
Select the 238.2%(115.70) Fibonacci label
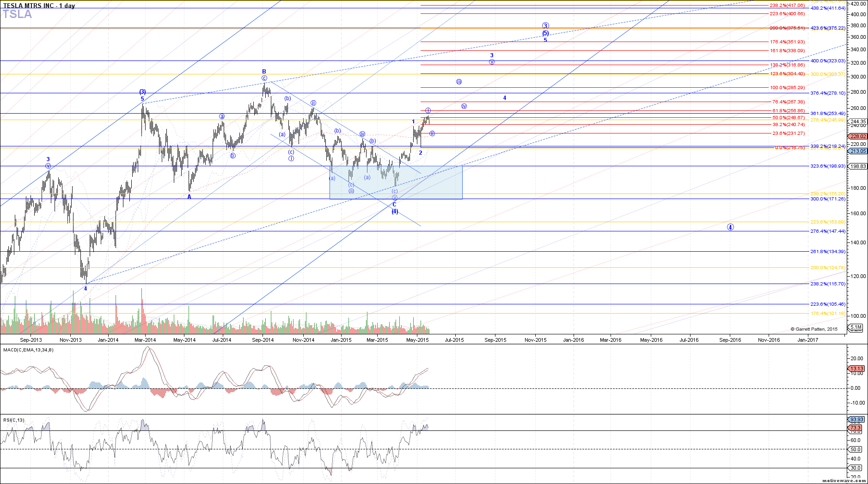pyautogui.click(x=828, y=284)
